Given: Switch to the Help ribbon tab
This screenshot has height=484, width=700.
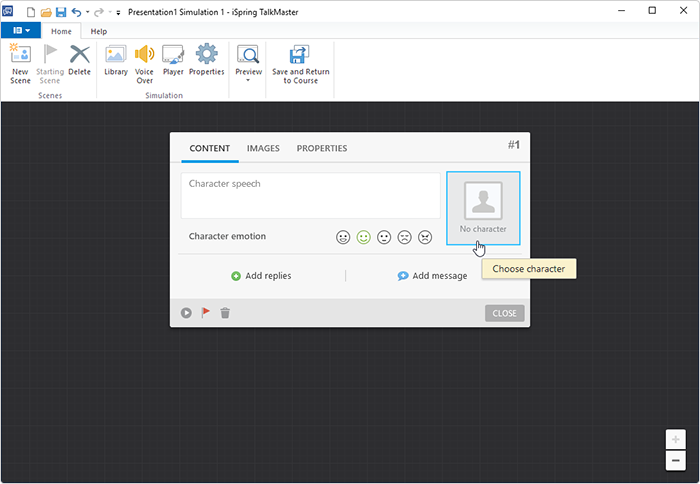Looking at the screenshot, I should tap(99, 31).
